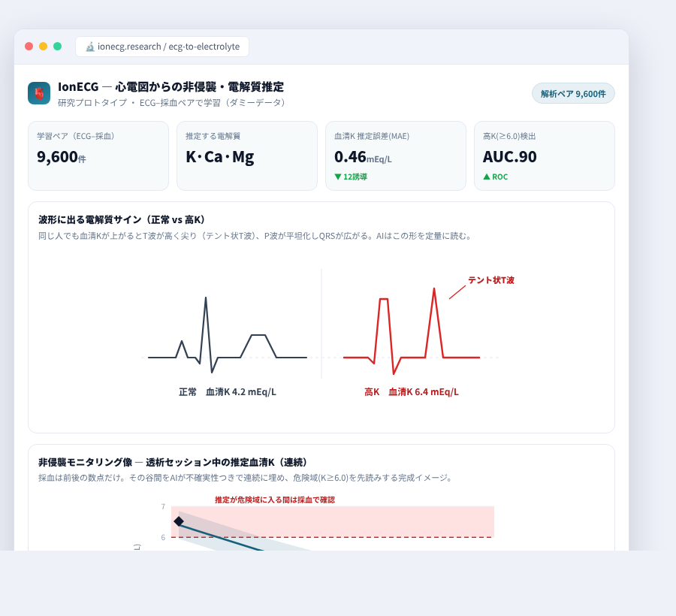
Task: Click the 解析ペア 9,600件 badge
Action: (573, 94)
